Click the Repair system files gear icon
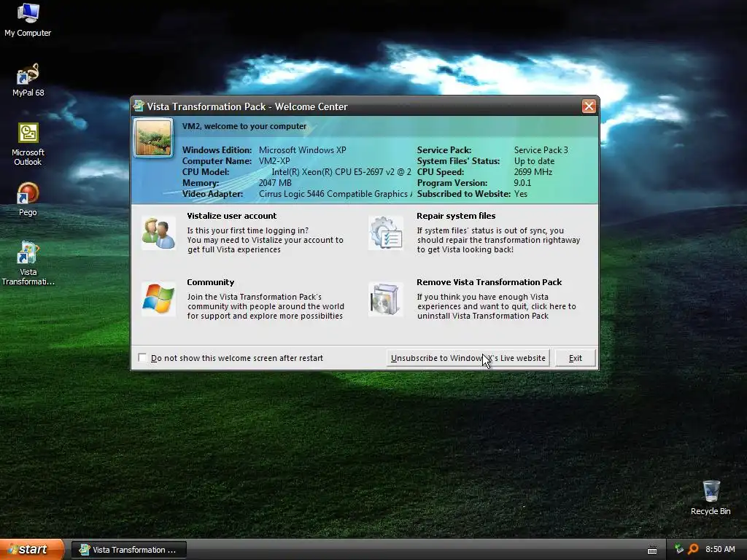 click(385, 233)
